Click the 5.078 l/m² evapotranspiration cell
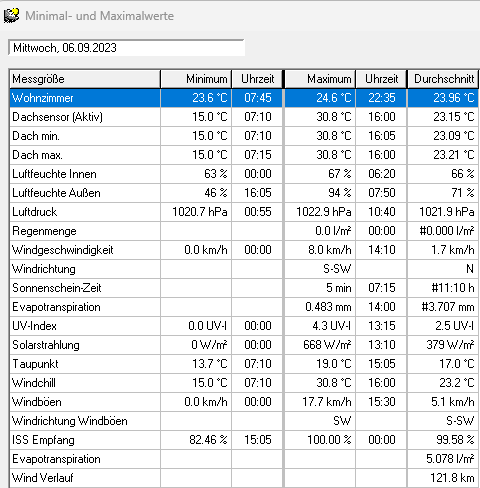This screenshot has width=480, height=488. (443, 459)
